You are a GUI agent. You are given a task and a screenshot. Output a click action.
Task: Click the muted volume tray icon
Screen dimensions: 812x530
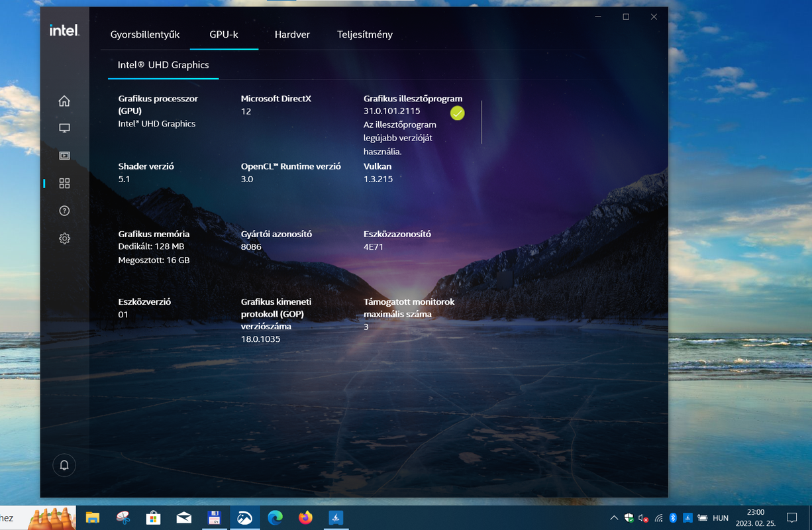[643, 518]
